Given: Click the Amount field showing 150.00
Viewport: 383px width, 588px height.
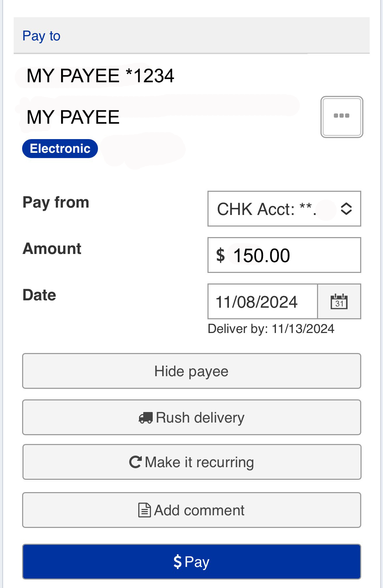Looking at the screenshot, I should click(284, 255).
